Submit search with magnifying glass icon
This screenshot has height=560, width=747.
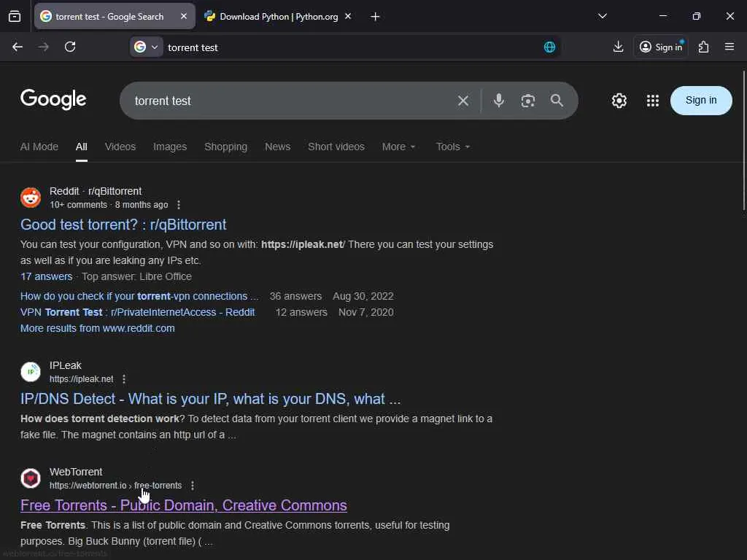pos(557,101)
